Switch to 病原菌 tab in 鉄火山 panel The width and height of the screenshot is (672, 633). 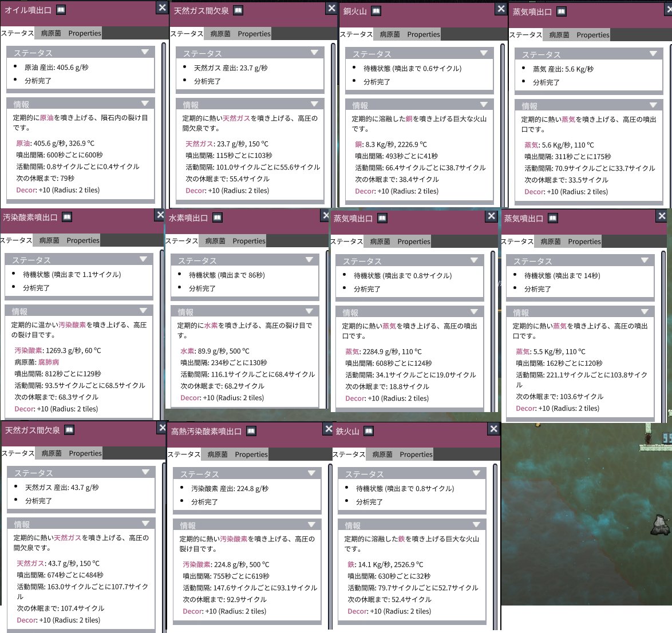pyautogui.click(x=382, y=454)
